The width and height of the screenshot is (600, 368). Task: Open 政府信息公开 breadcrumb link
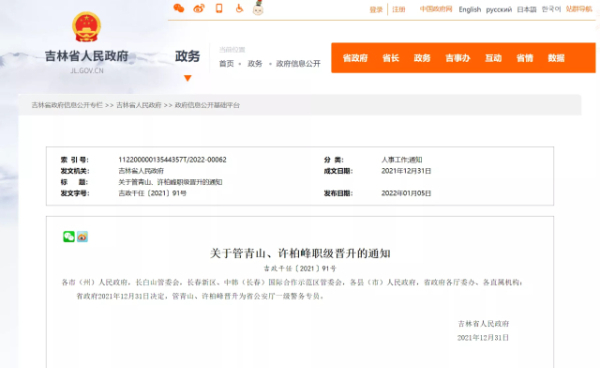(298, 64)
